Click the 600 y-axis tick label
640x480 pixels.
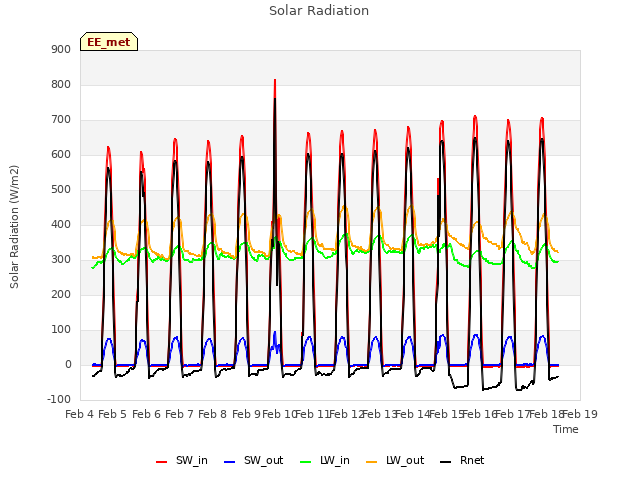(x=61, y=154)
